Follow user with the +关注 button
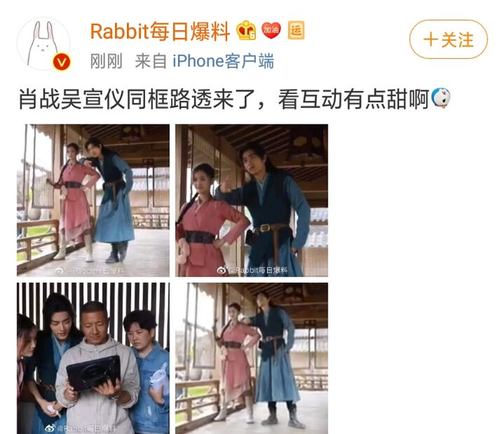This screenshot has height=434, width=504. pos(448,39)
